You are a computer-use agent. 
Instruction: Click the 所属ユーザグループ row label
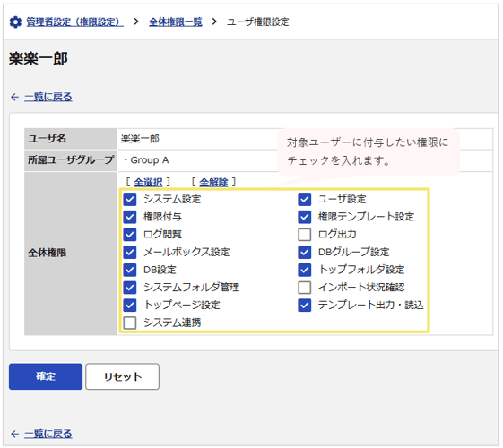click(71, 159)
